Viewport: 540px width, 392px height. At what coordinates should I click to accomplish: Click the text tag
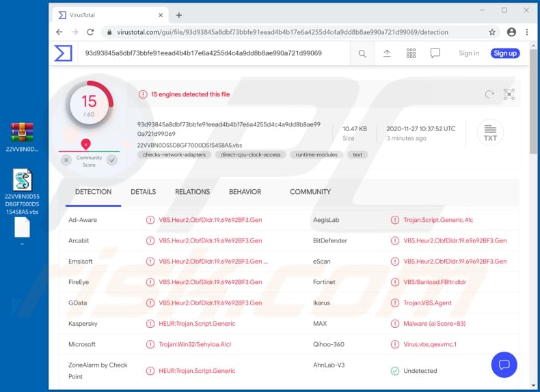click(x=357, y=155)
